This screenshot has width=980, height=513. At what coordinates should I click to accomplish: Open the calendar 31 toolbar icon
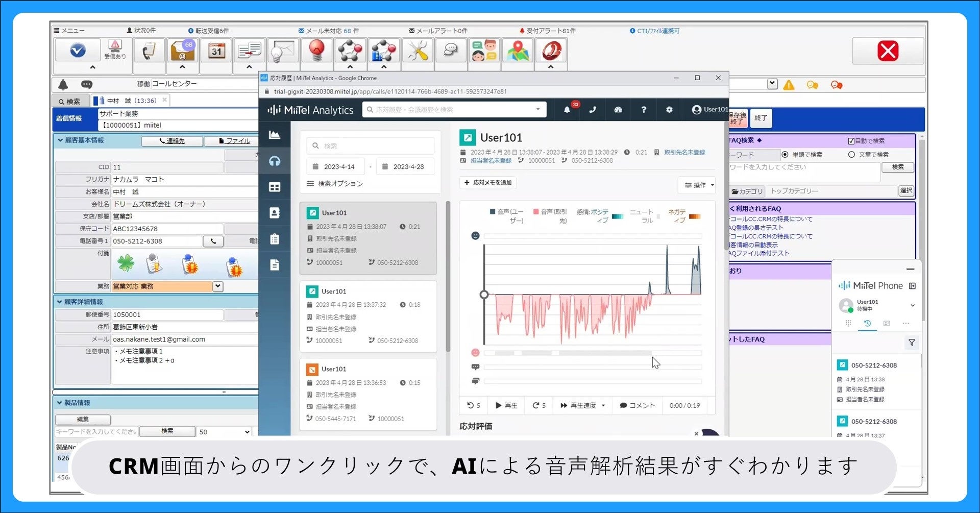coord(216,51)
